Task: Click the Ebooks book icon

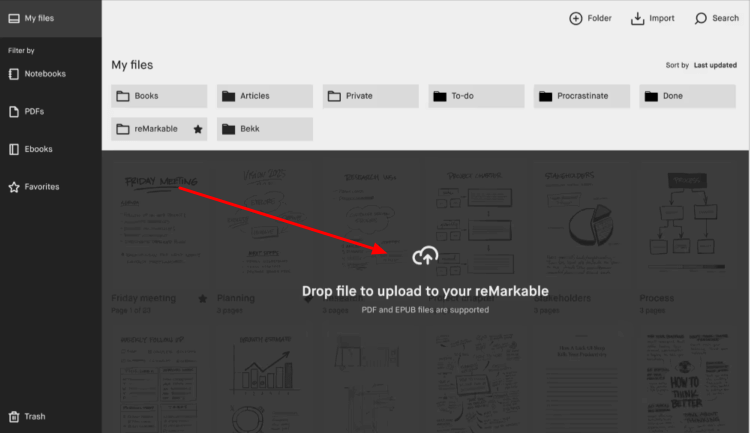Action: (14, 149)
